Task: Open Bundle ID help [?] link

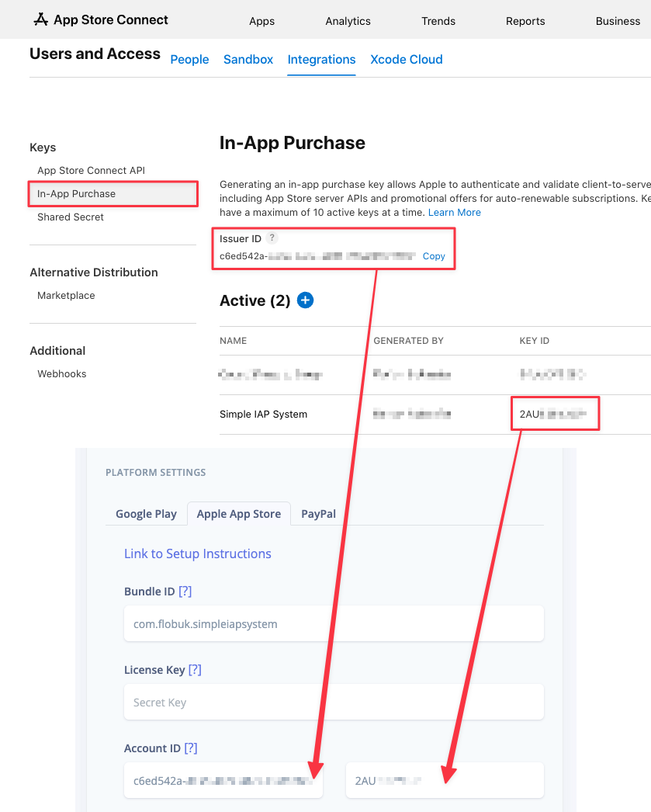Action: [185, 592]
